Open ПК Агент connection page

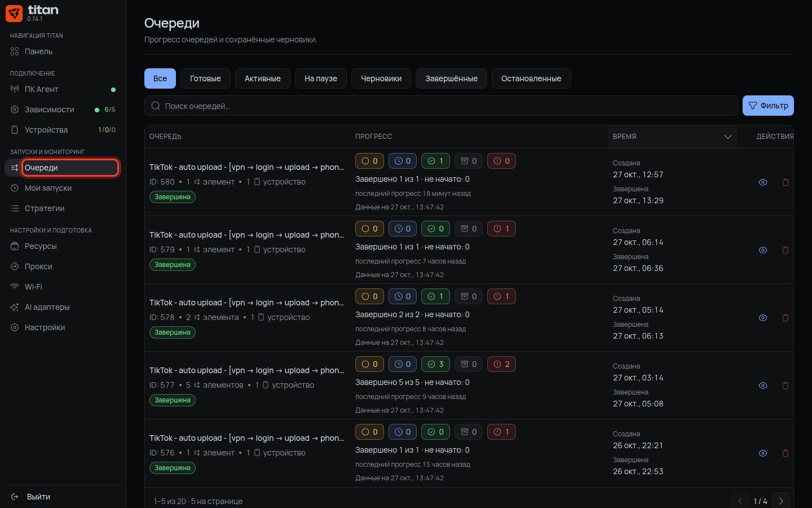(63, 89)
